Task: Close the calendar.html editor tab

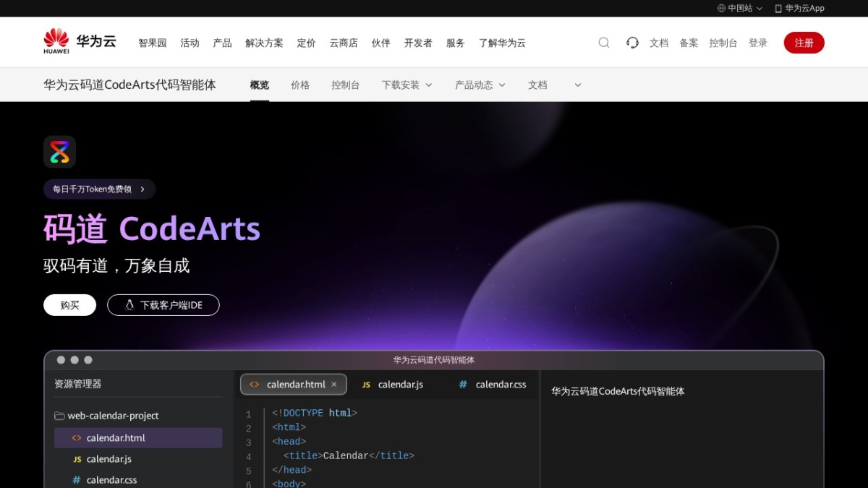Action: point(334,385)
